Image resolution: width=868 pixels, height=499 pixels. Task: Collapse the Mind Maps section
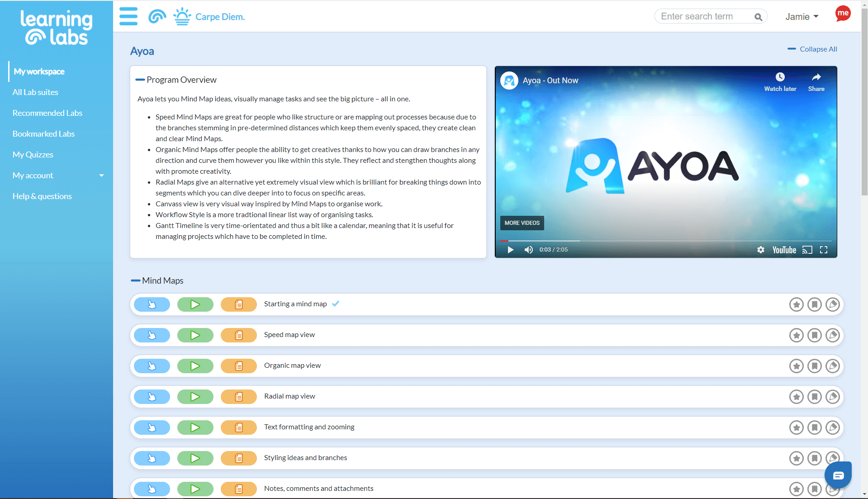click(135, 281)
